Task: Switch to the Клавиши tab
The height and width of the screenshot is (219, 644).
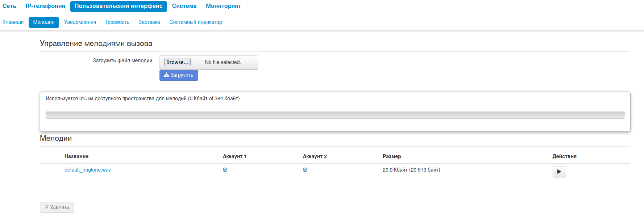Action: [x=13, y=22]
